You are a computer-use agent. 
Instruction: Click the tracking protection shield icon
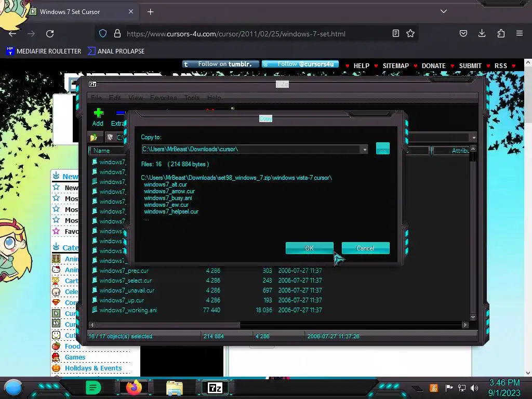tap(103, 33)
